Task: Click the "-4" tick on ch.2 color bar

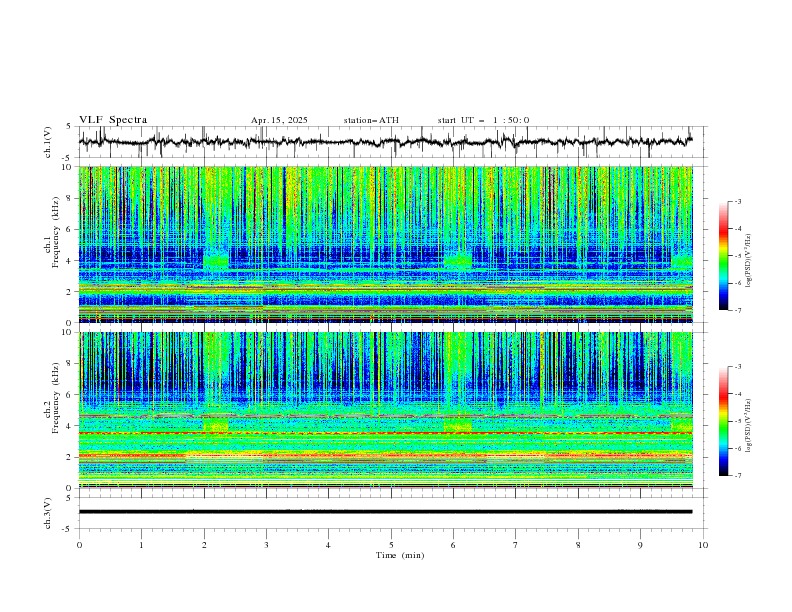Action: pos(737,394)
